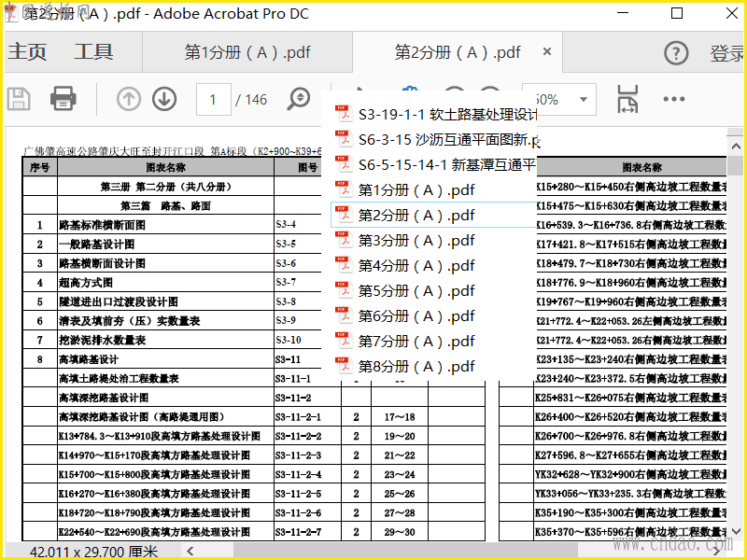Open the more tools ellipsis menu
The height and width of the screenshot is (560, 747).
pyautogui.click(x=674, y=99)
